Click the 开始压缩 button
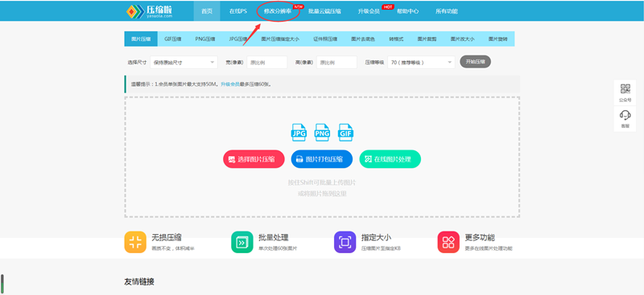Viewport: 644px width, 295px height. coord(476,62)
